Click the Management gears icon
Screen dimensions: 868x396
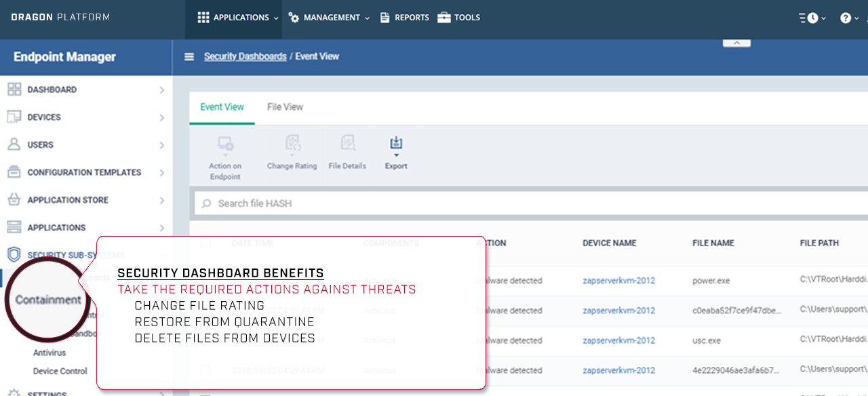(x=294, y=18)
